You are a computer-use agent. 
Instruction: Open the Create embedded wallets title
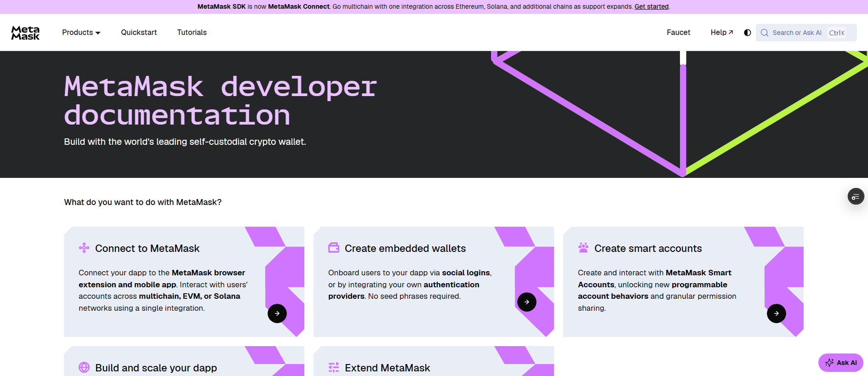[x=405, y=248]
